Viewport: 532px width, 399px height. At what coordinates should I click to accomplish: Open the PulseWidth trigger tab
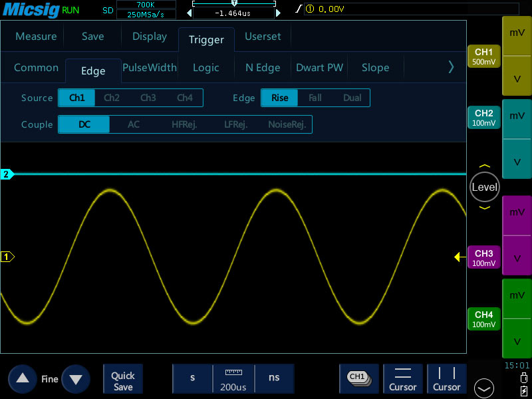pos(150,67)
